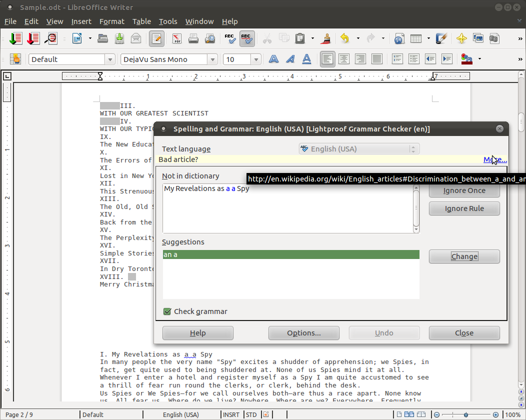Open the Table dropdown arrow

tap(428, 38)
